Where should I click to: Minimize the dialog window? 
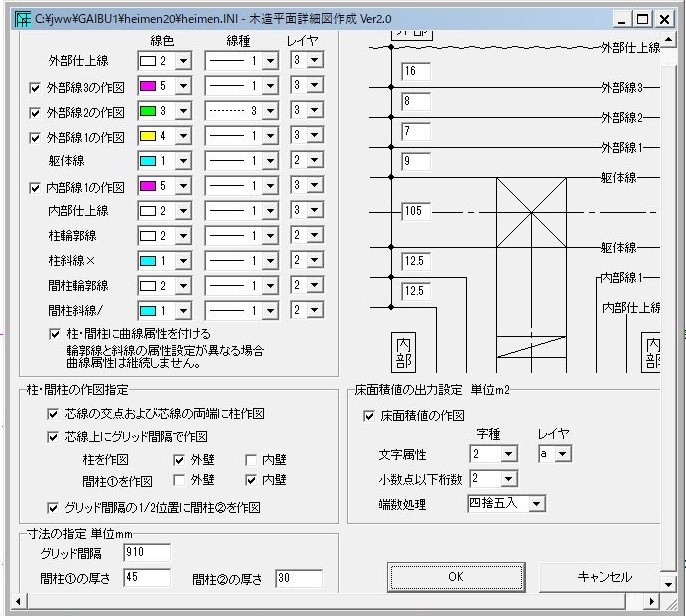point(621,19)
